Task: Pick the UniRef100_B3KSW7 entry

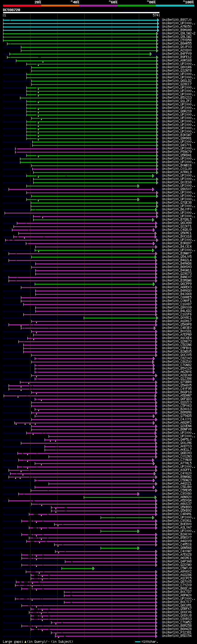Action: tap(177, 135)
